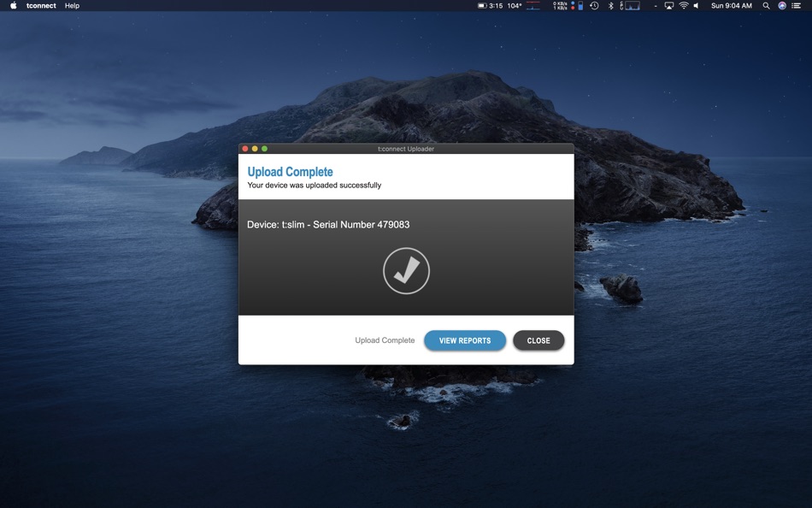Click the battery status icon showing 3:15

490,6
